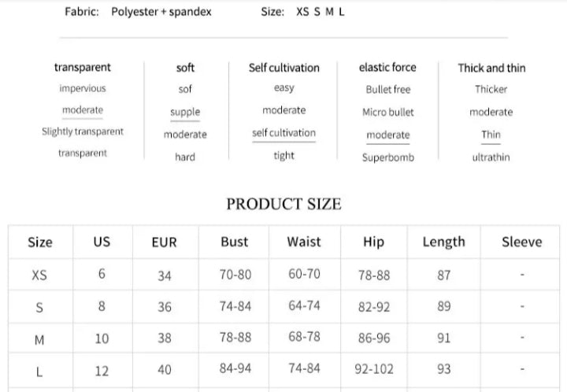
Task: Select the Waist column header
Action: click(x=304, y=242)
